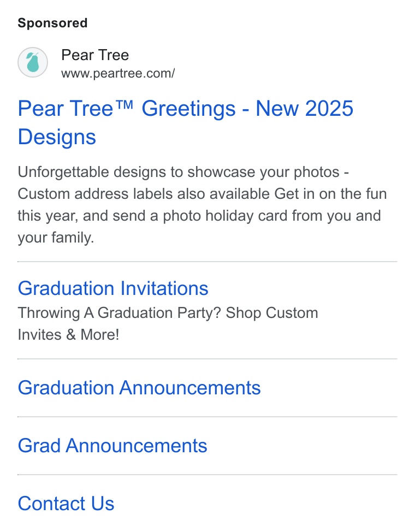Open the Graduation Invitations sitelink
Viewport: 415px width, 532px height.
tap(113, 288)
